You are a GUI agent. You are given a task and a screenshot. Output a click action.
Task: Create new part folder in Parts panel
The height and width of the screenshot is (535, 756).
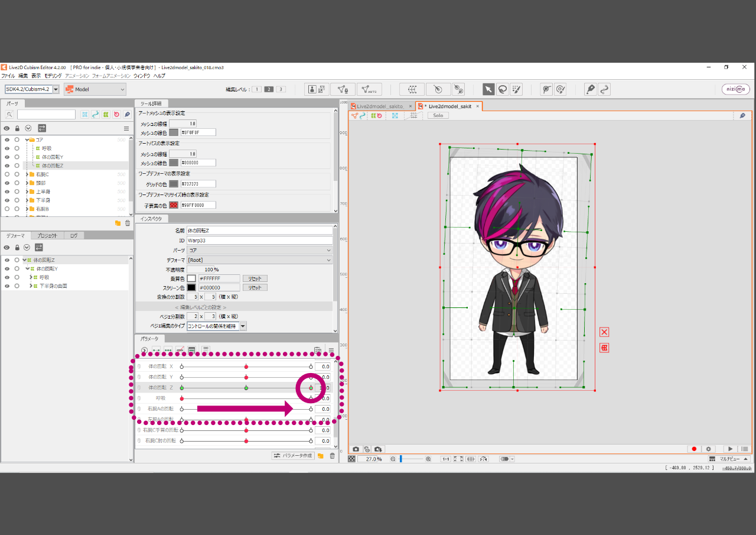click(x=118, y=223)
